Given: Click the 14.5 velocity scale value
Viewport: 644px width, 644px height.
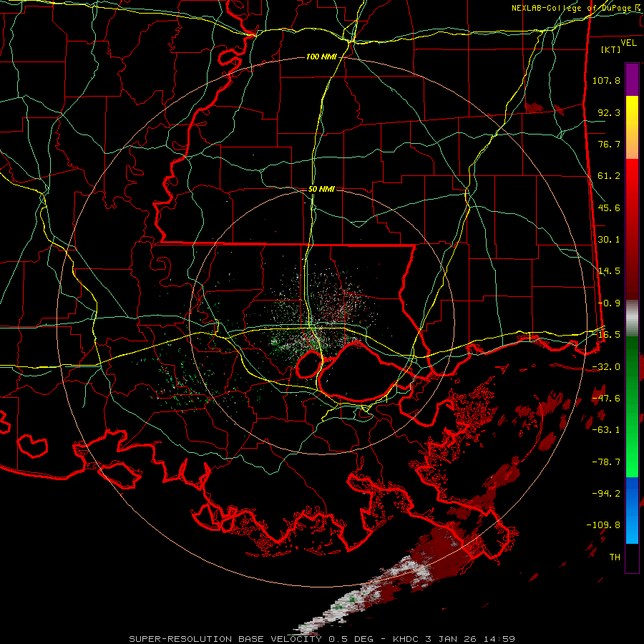Looking at the screenshot, I should click(609, 271).
